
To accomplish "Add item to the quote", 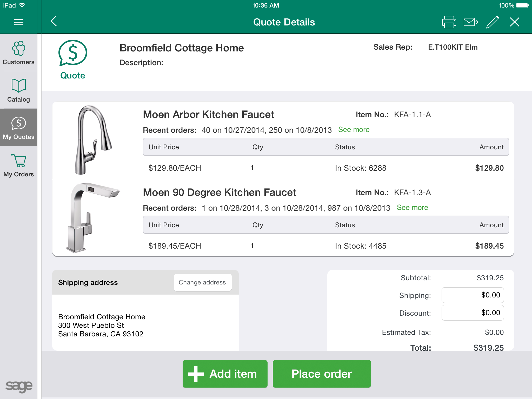I will (225, 374).
